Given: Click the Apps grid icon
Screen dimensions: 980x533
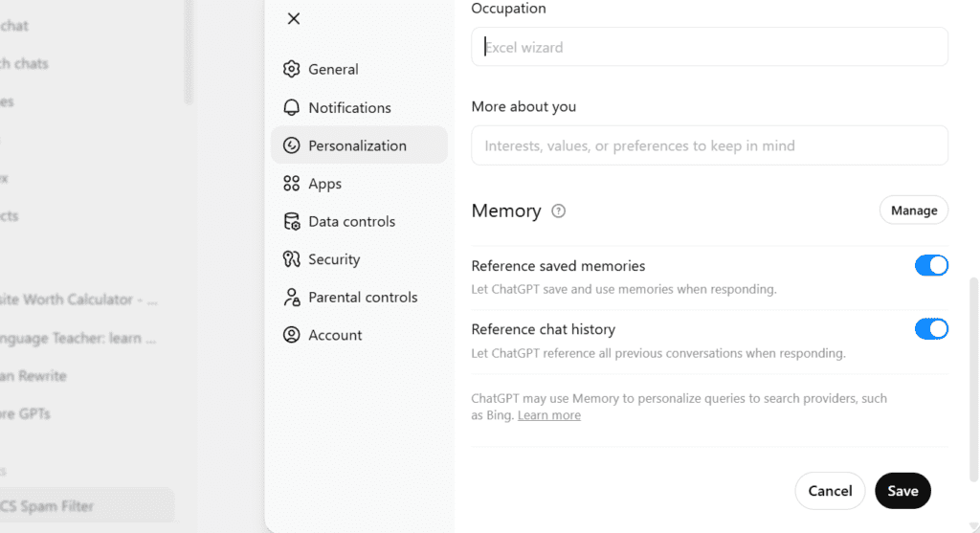Looking at the screenshot, I should 291,183.
